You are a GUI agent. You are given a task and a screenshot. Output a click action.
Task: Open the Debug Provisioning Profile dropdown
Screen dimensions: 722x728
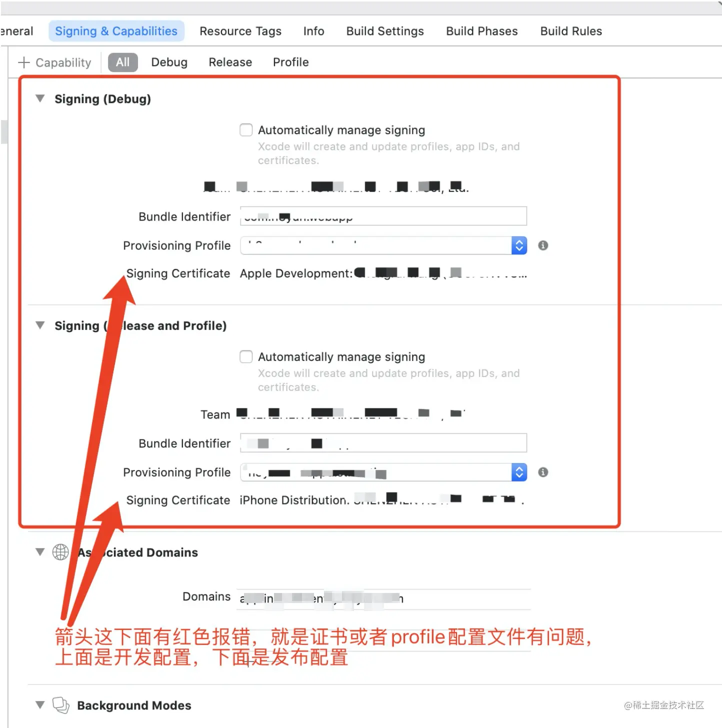coord(519,245)
